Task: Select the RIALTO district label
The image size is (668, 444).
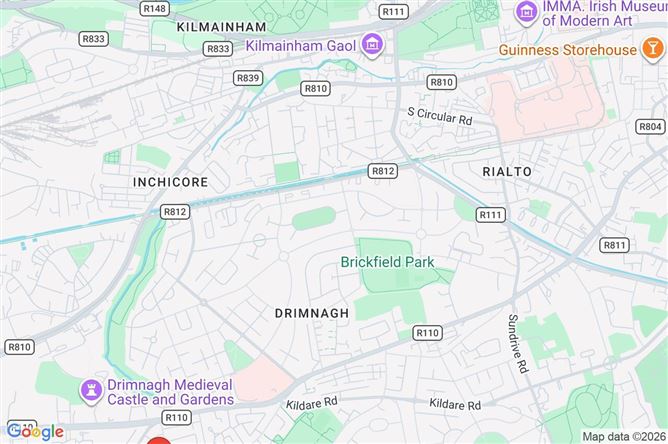Action: (507, 172)
